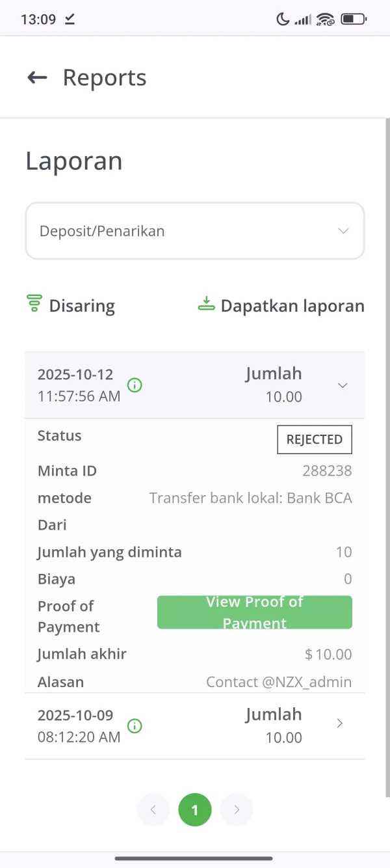Go to the next page
The width and height of the screenshot is (390, 868).
237,810
